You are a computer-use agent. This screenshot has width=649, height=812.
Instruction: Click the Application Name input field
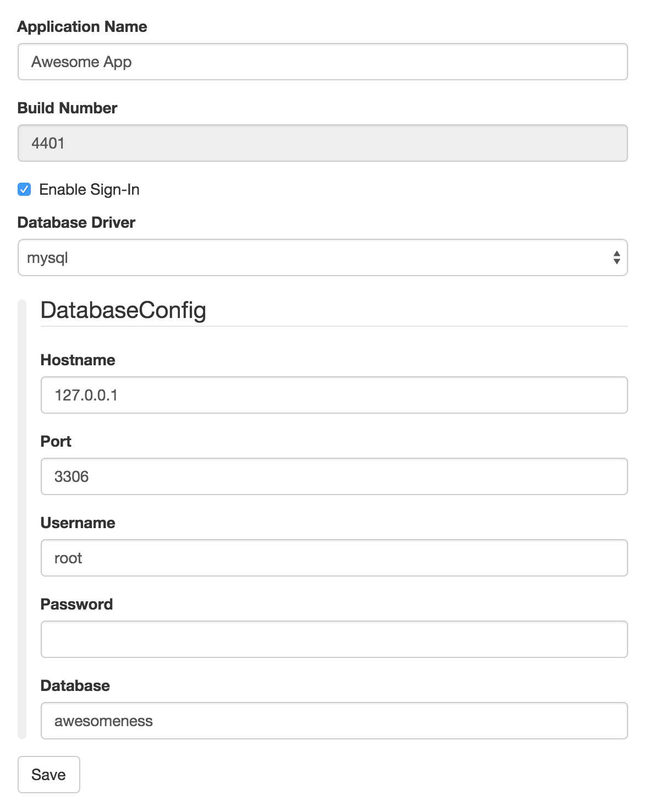(x=323, y=62)
